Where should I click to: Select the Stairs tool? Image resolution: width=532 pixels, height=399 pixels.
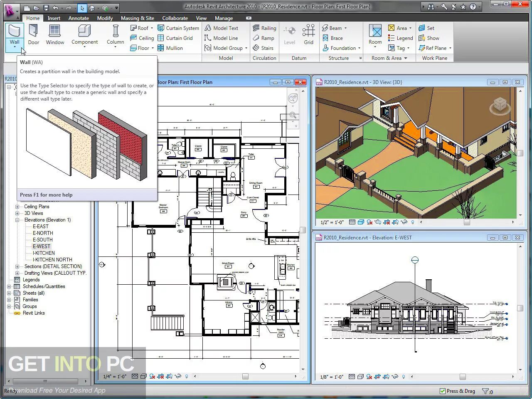click(x=263, y=48)
